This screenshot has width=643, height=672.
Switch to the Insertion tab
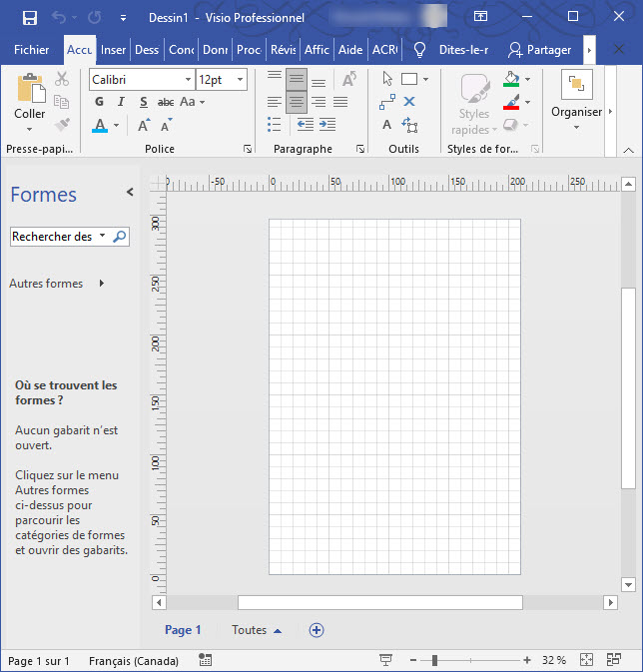pyautogui.click(x=113, y=50)
